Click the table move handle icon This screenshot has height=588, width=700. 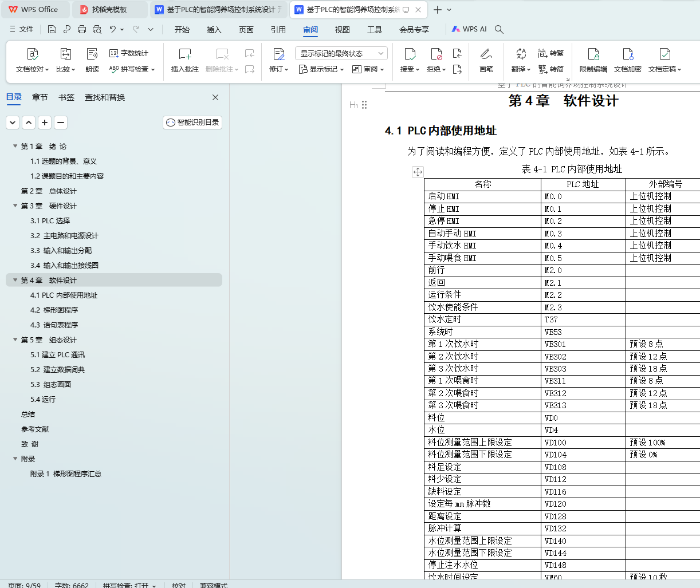(418, 172)
